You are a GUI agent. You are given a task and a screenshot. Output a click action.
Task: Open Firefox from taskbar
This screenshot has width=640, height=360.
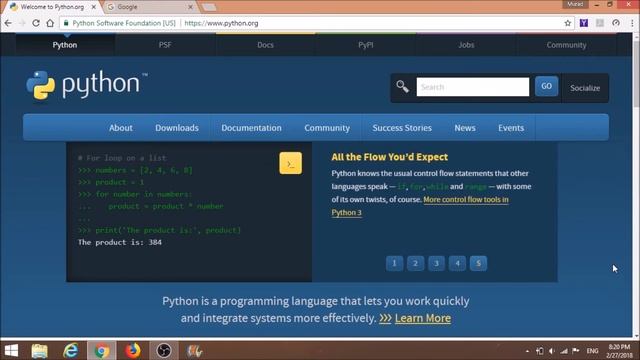[x=133, y=351]
